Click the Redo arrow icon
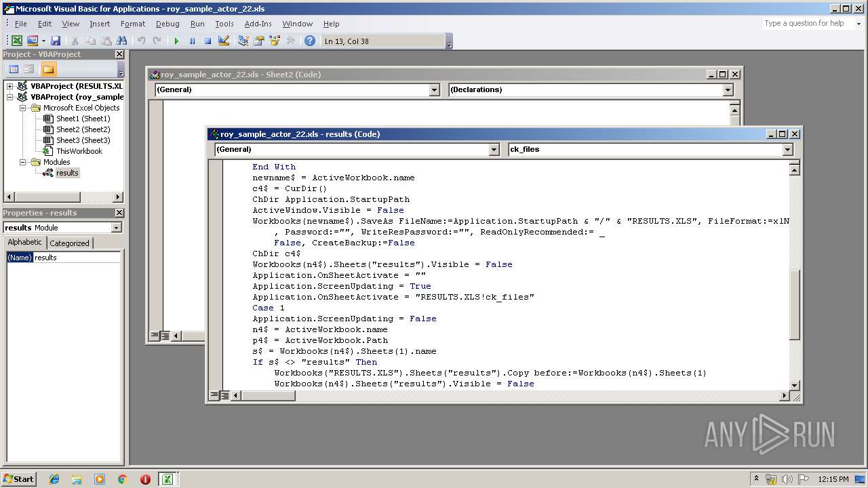This screenshot has width=868, height=488. pos(157,41)
